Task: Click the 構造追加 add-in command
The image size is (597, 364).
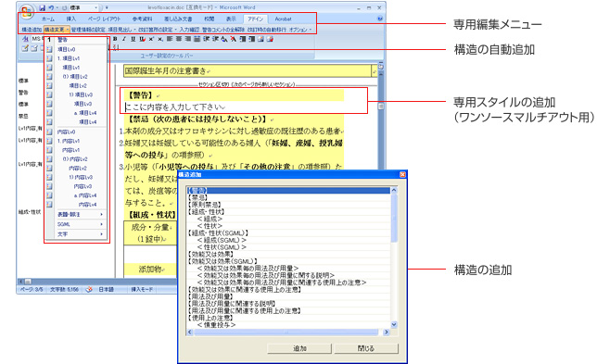Action: 32,30
